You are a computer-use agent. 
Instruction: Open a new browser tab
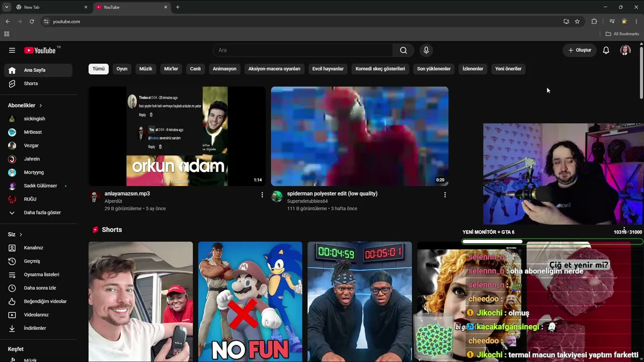pyautogui.click(x=178, y=7)
